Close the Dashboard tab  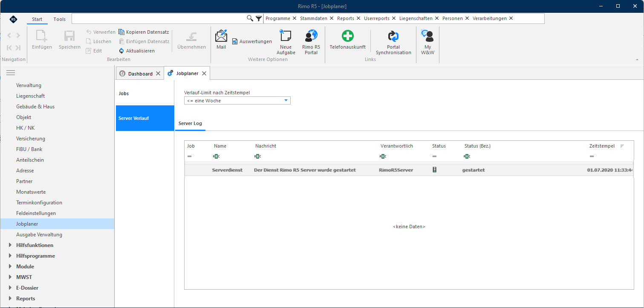(x=158, y=73)
